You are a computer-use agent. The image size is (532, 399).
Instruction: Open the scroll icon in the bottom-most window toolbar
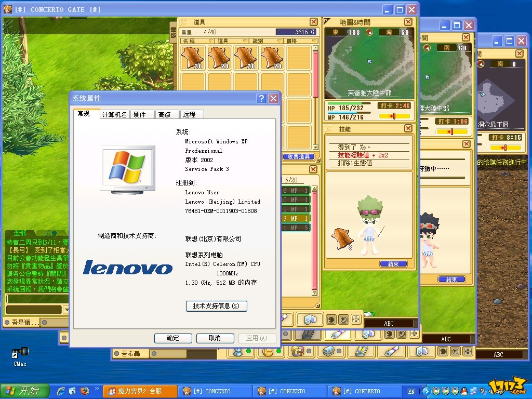(x=391, y=351)
